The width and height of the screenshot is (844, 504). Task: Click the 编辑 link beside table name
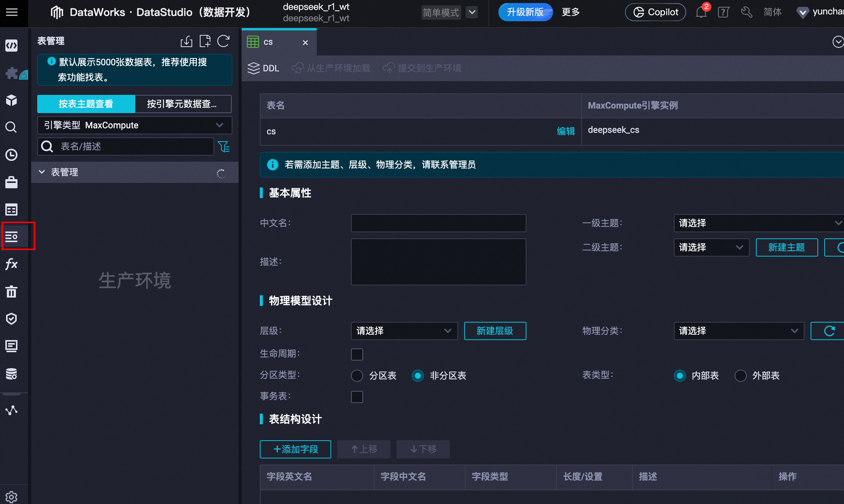pos(566,131)
